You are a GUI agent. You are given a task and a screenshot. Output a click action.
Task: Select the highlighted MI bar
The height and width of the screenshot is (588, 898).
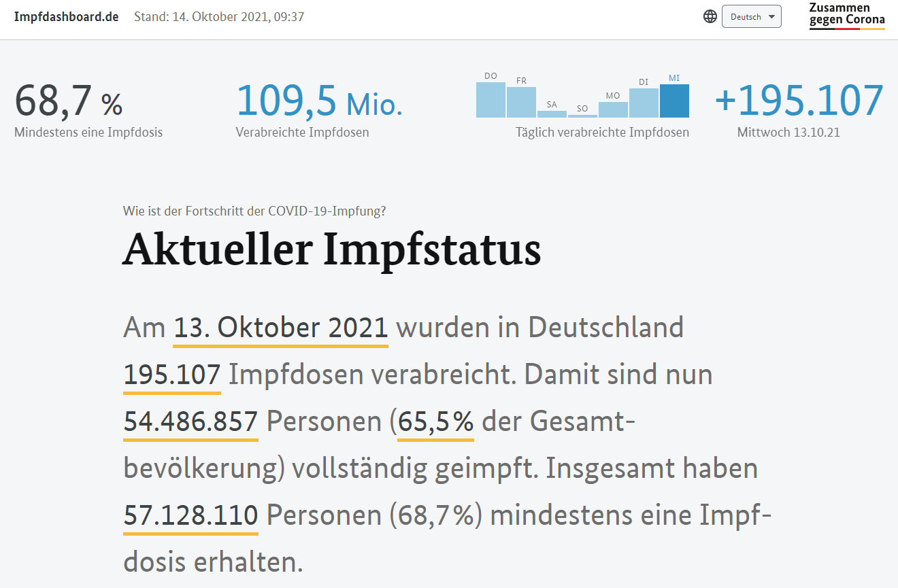tap(674, 101)
